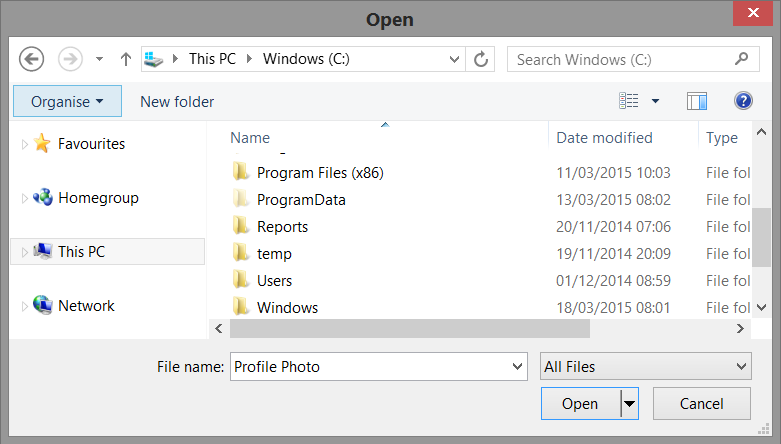
Task: Sort by the Date modified column
Action: (604, 138)
